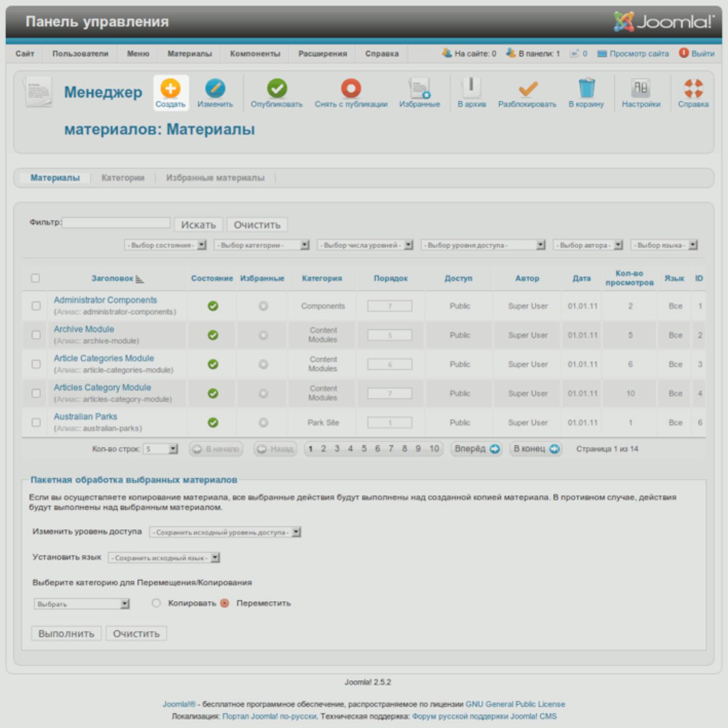Open the Выбор категории (category) filter dropdown
The height and width of the screenshot is (728, 728).
coord(262,245)
